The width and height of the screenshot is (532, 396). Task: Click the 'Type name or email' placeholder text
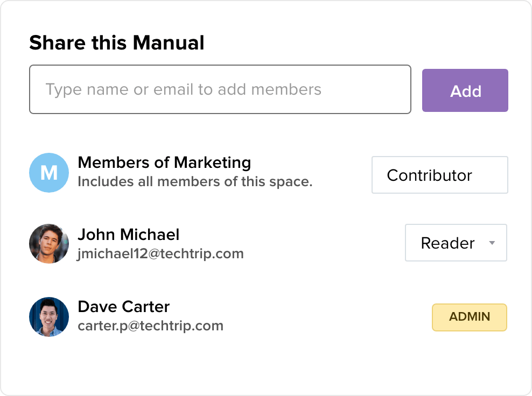(183, 89)
